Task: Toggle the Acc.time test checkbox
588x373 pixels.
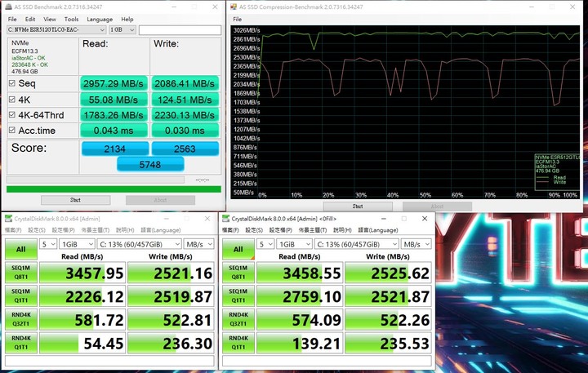Action: (12, 130)
